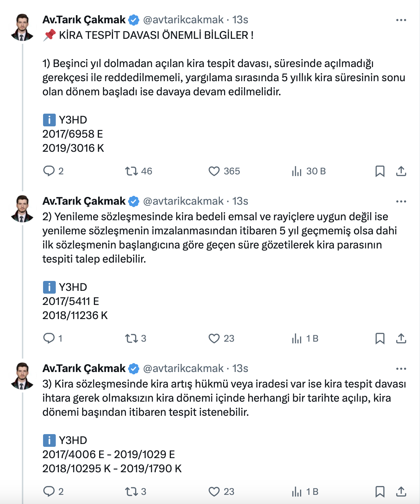
Task: Retweet the third tweet about kira artış hükmü
Action: click(131, 492)
